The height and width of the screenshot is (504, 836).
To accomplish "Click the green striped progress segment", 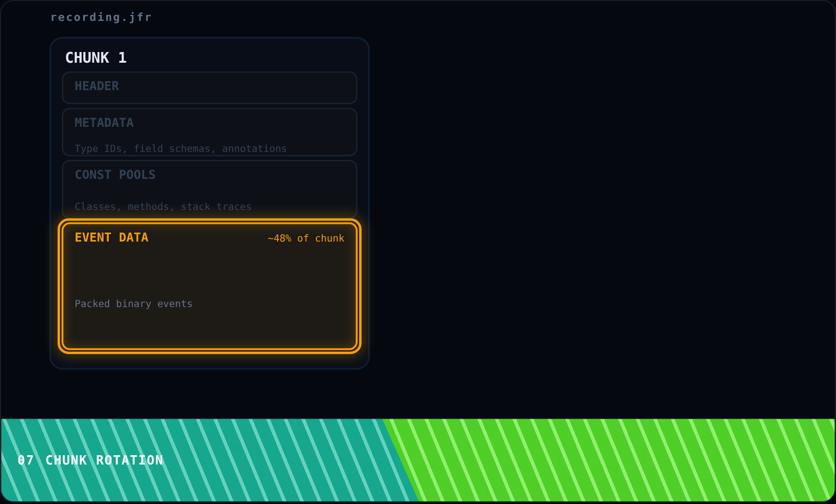I will point(618,460).
